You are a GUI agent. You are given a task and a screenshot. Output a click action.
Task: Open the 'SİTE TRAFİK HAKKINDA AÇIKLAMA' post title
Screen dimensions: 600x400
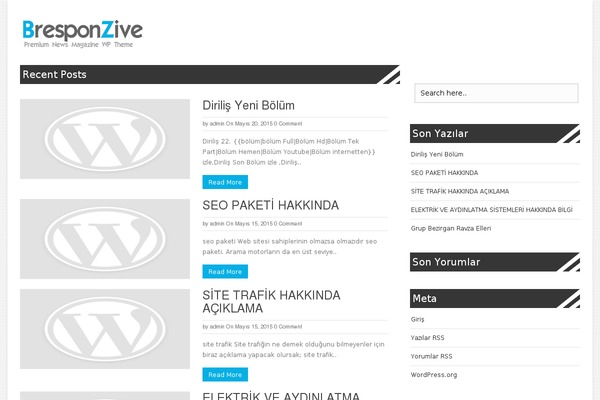click(x=271, y=302)
